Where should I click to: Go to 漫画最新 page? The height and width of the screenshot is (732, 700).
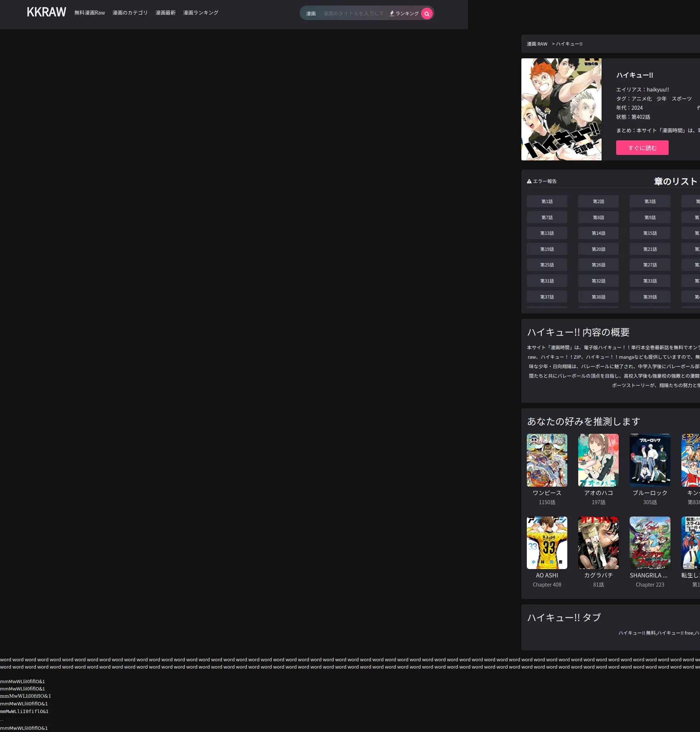tap(165, 13)
